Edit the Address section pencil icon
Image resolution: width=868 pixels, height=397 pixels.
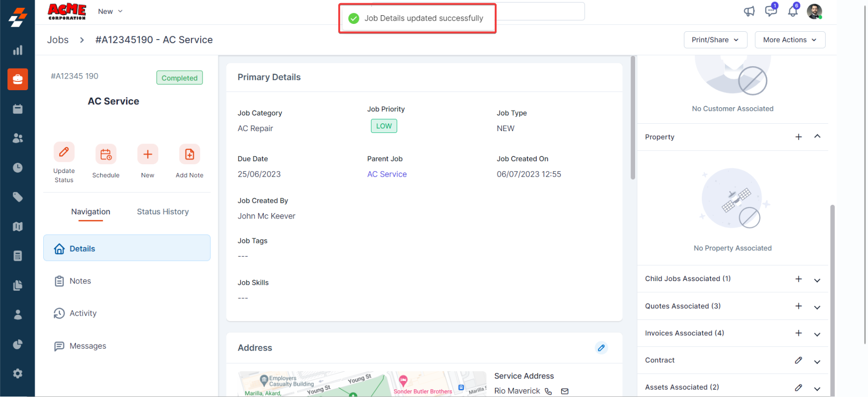pos(601,348)
